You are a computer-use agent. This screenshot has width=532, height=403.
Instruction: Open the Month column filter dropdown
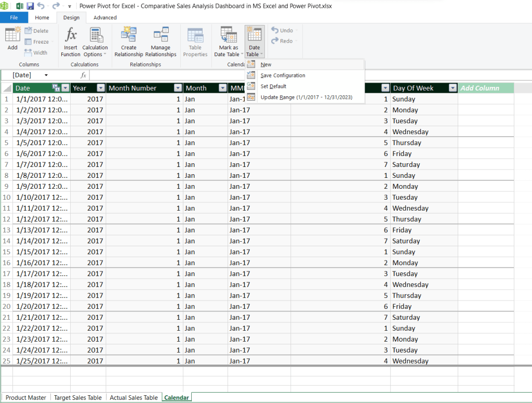(x=222, y=88)
